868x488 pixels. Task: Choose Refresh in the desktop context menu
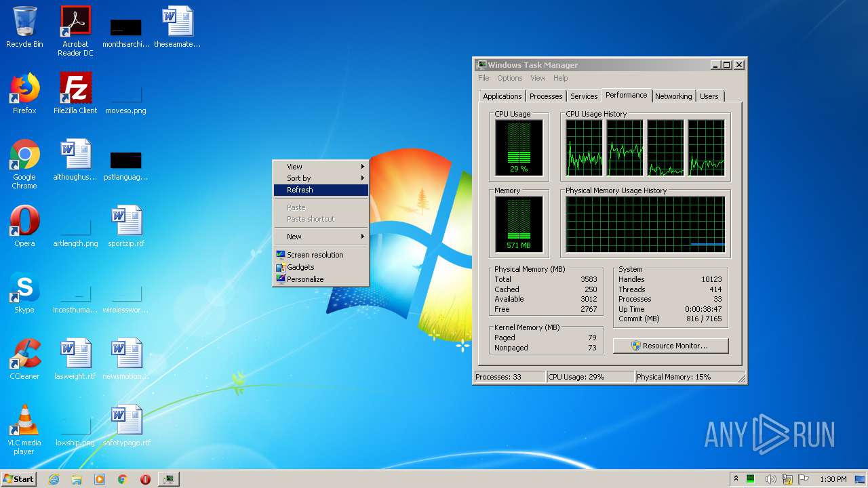(x=321, y=190)
